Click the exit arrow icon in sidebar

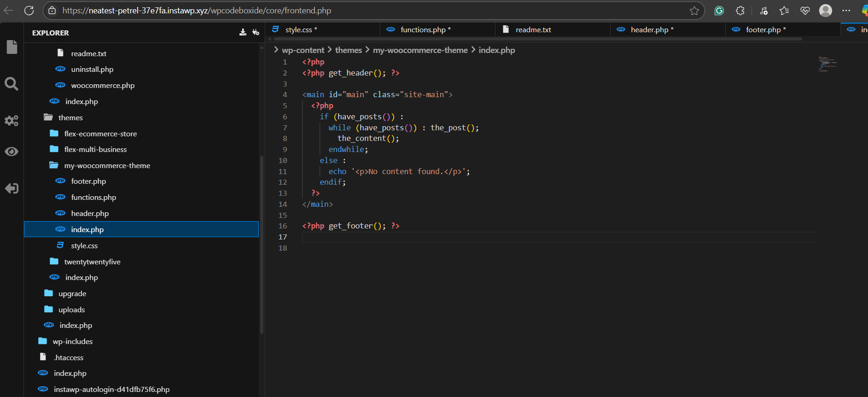tap(12, 188)
